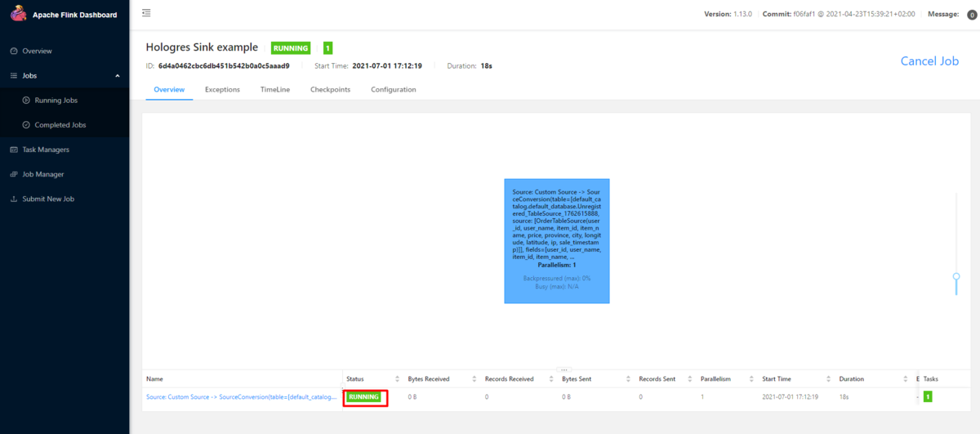980x434 pixels.
Task: Click the Message count badge
Action: click(x=972, y=15)
